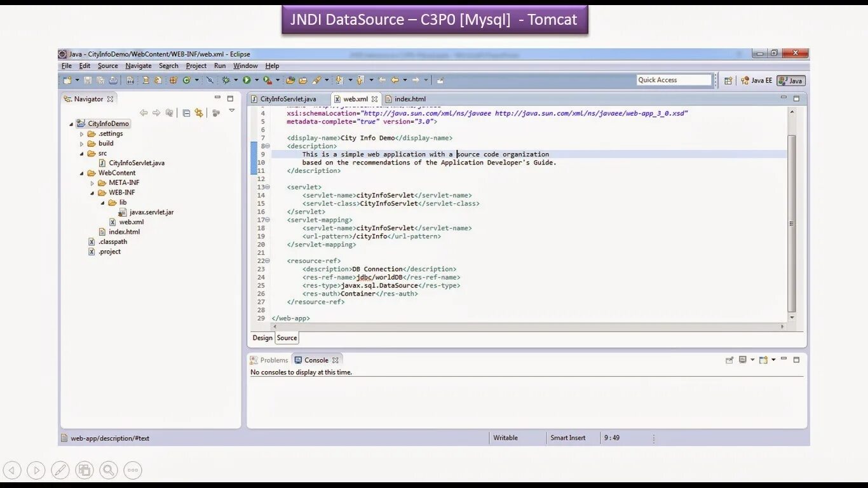Click the Navigator Up folder icon
Screen dimensions: 868x488
point(169,112)
